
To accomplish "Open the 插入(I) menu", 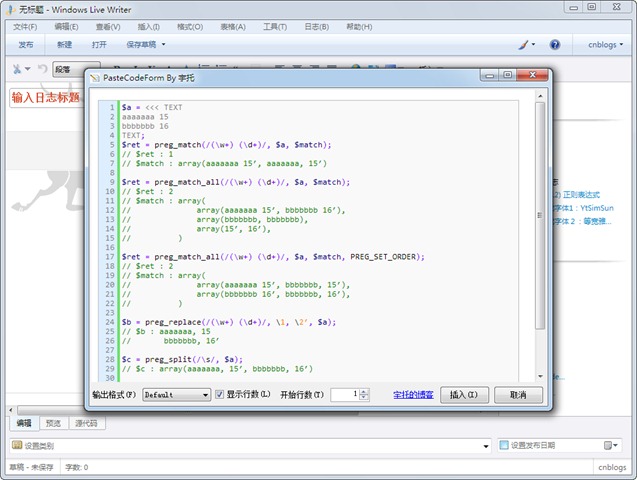I will click(x=148, y=27).
